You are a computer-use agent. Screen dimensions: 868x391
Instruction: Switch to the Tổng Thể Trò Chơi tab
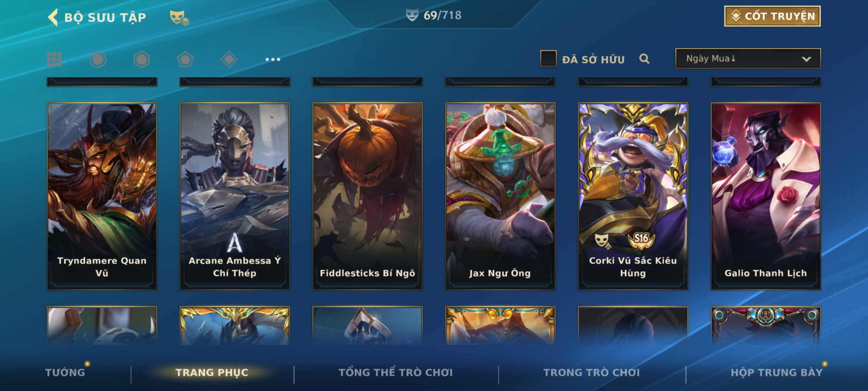click(x=396, y=373)
